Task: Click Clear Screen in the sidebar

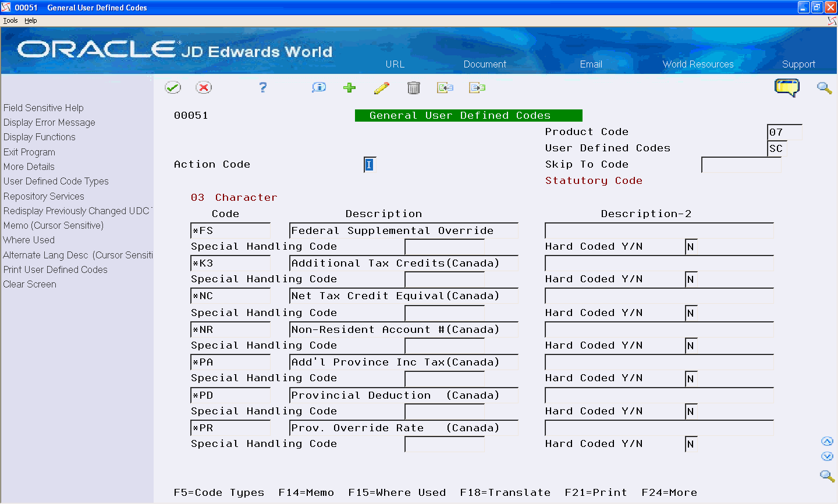Action: coord(30,284)
